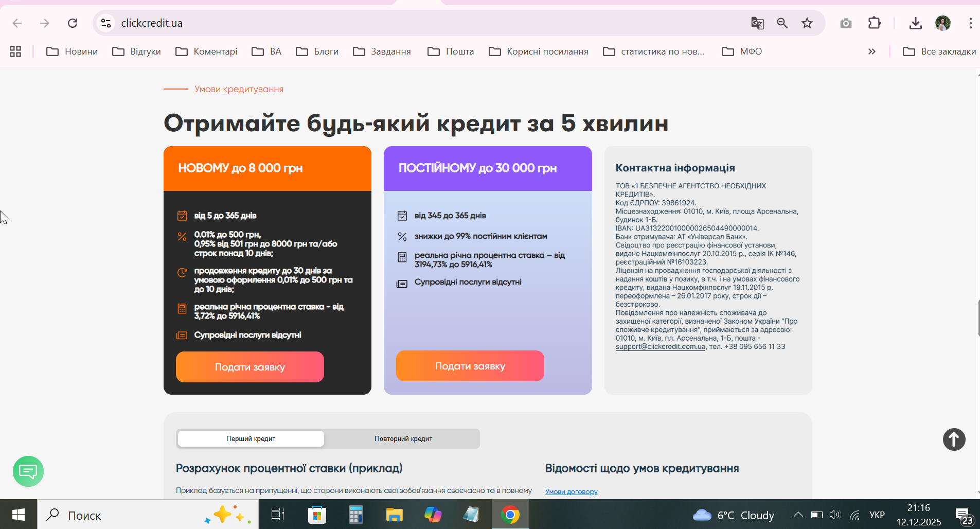Open the МФО bookmarks folder
Viewport: 980px width, 529px height.
point(742,51)
